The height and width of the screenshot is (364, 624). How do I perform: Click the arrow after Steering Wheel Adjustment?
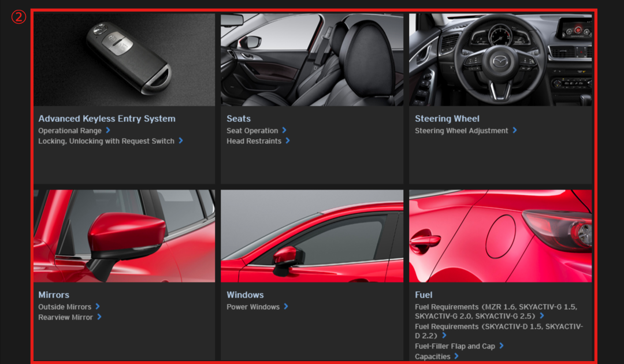pyautogui.click(x=515, y=131)
